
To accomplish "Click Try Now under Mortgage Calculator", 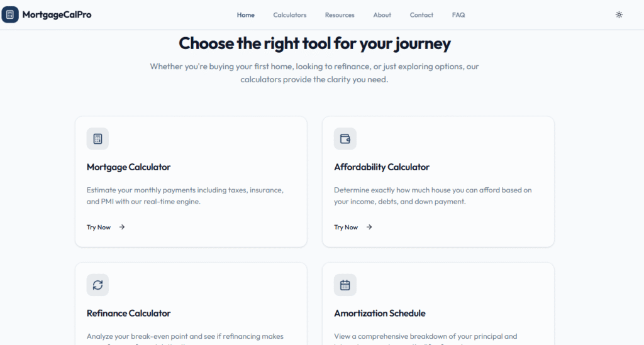I will tap(99, 227).
